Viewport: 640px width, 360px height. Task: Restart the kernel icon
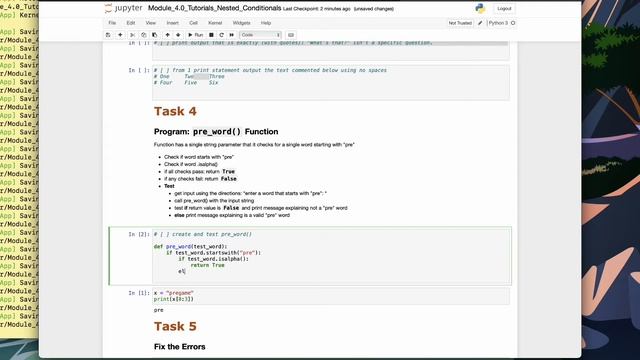[x=221, y=35]
